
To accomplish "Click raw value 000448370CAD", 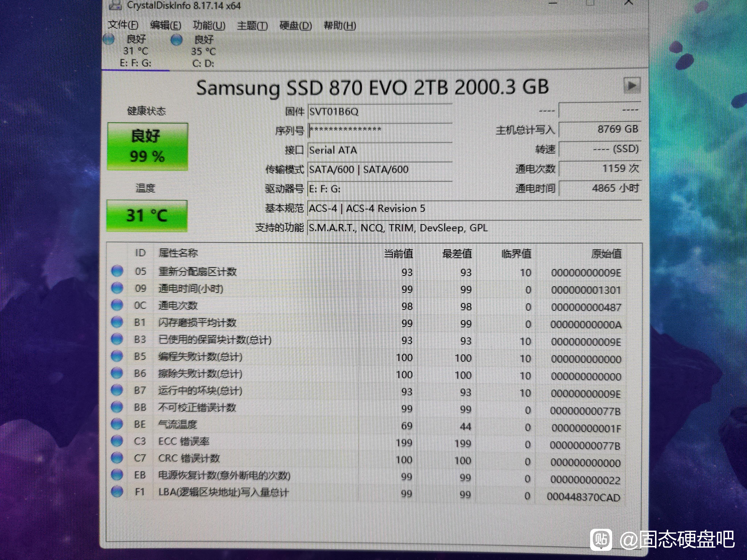I will [584, 497].
